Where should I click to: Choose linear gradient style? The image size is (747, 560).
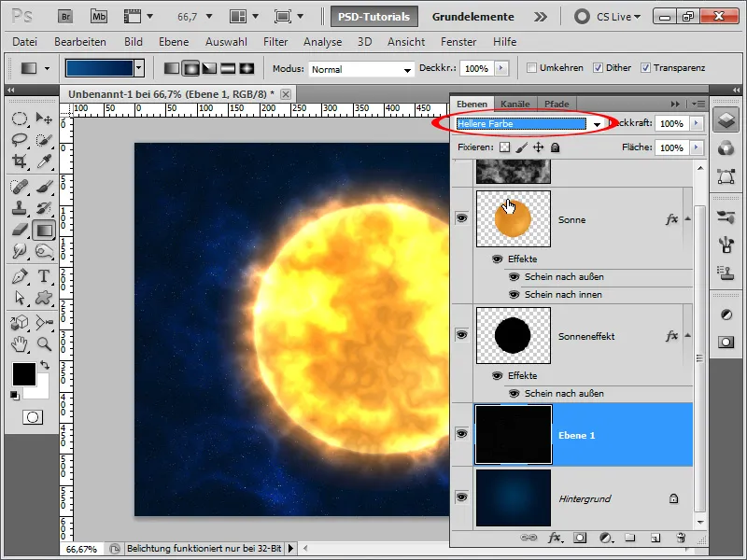172,68
